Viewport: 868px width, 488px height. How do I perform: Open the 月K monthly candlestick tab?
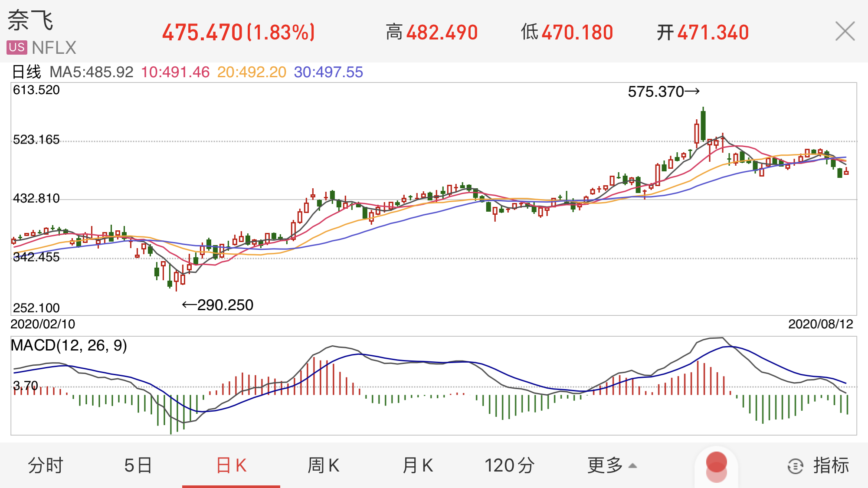tap(417, 465)
